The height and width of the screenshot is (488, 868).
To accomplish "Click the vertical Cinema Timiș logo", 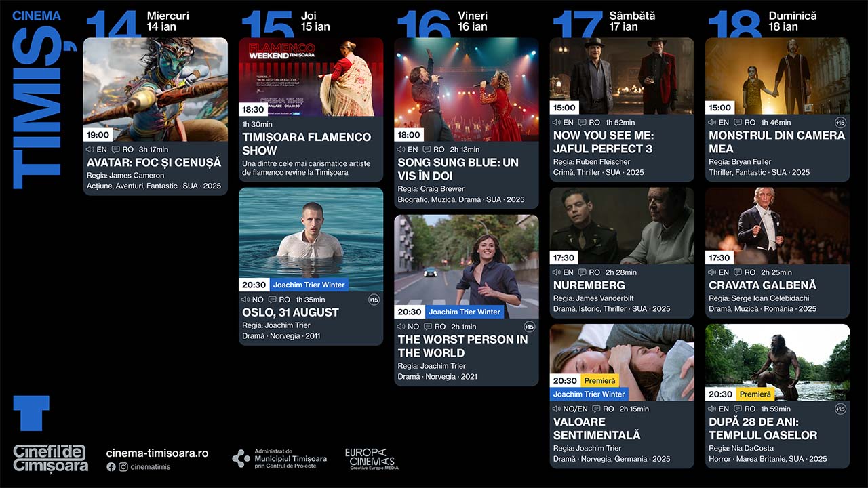I will pyautogui.click(x=37, y=100).
